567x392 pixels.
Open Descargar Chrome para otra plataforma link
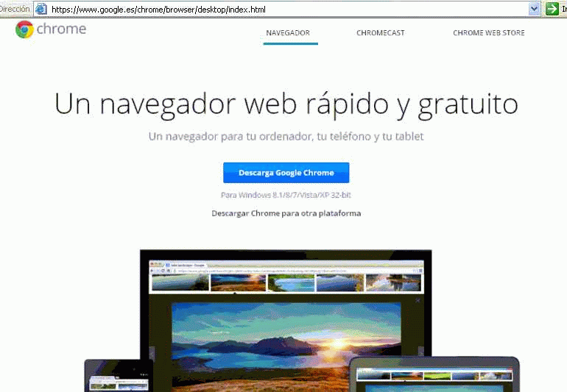coord(286,213)
